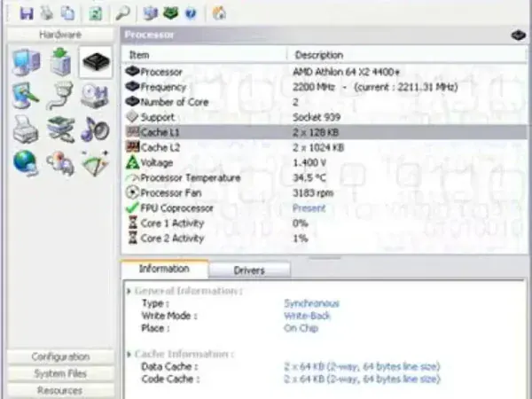Select the Core 2 Activity row
The width and height of the screenshot is (532, 399).
tap(324, 239)
